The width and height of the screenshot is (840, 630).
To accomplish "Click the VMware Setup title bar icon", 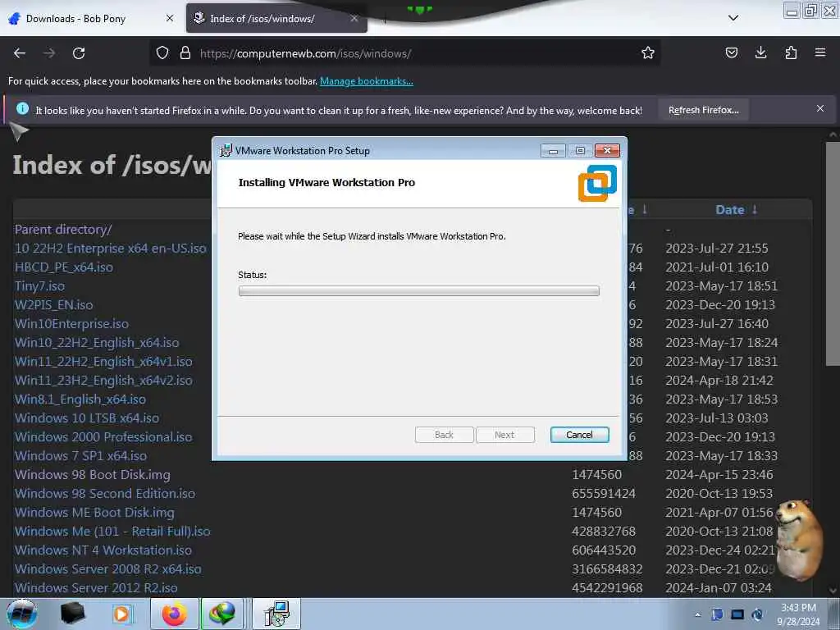I will pos(226,151).
